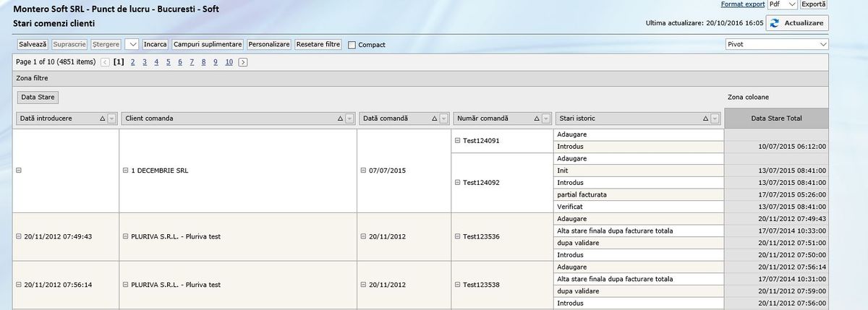
Task: Open the saved layouts dropdown next to Ștergere
Action: (x=132, y=44)
